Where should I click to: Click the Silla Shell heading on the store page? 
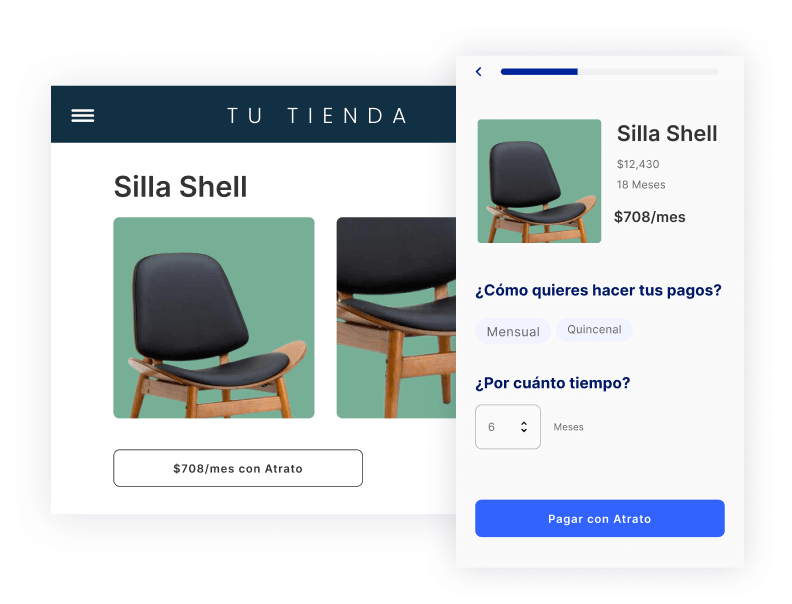[180, 187]
